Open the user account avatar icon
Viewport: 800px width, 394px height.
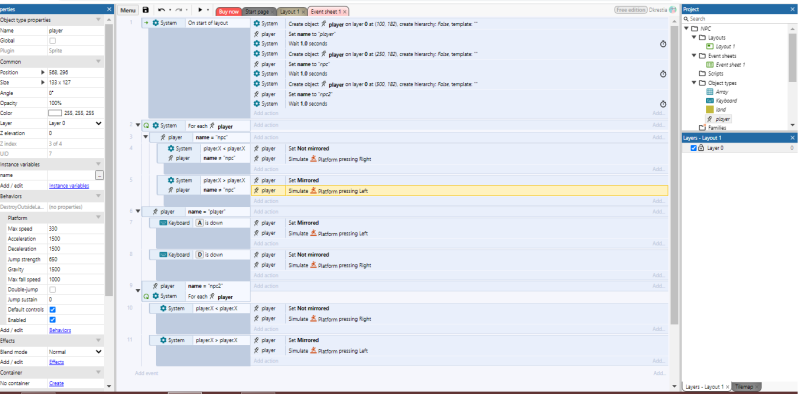pos(672,10)
